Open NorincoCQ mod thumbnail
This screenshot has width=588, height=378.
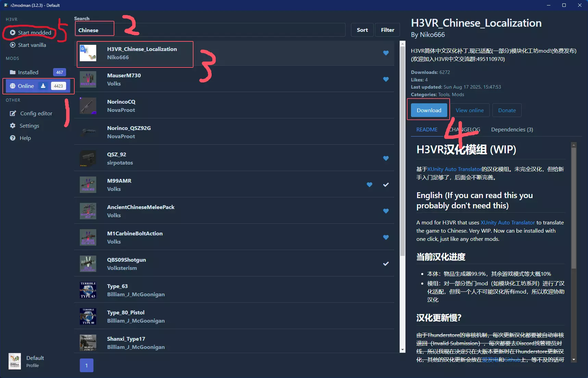(88, 106)
